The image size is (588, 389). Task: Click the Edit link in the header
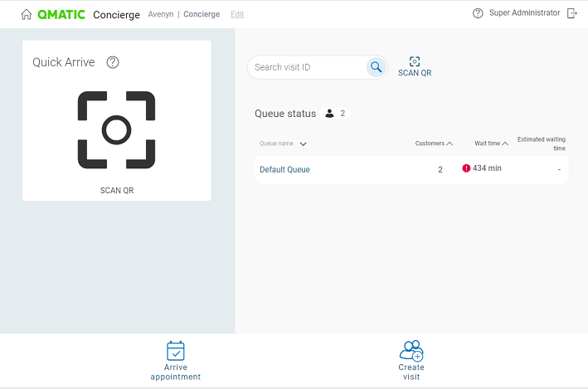(237, 14)
